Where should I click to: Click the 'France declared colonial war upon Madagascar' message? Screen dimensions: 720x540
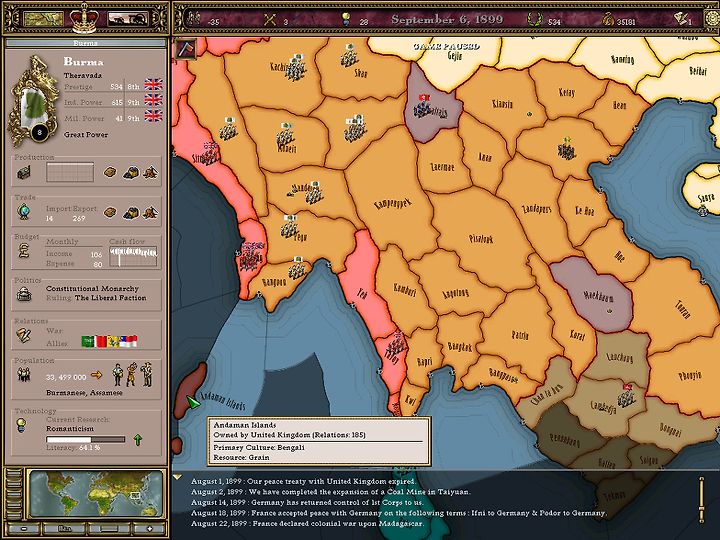click(x=307, y=523)
